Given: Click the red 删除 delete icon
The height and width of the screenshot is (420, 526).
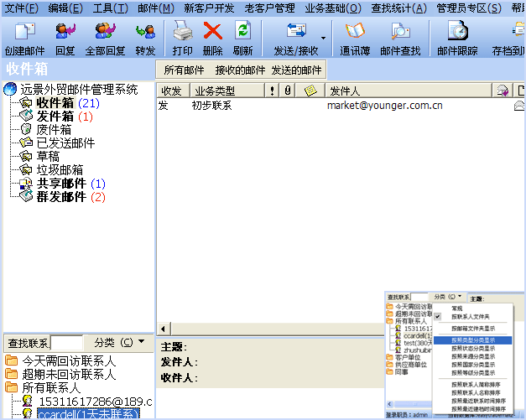Looking at the screenshot, I should pos(213,32).
